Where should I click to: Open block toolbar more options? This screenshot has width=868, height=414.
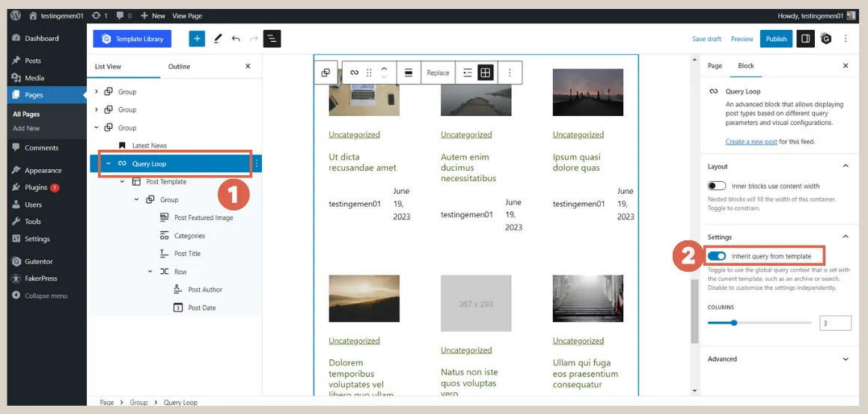coord(510,73)
